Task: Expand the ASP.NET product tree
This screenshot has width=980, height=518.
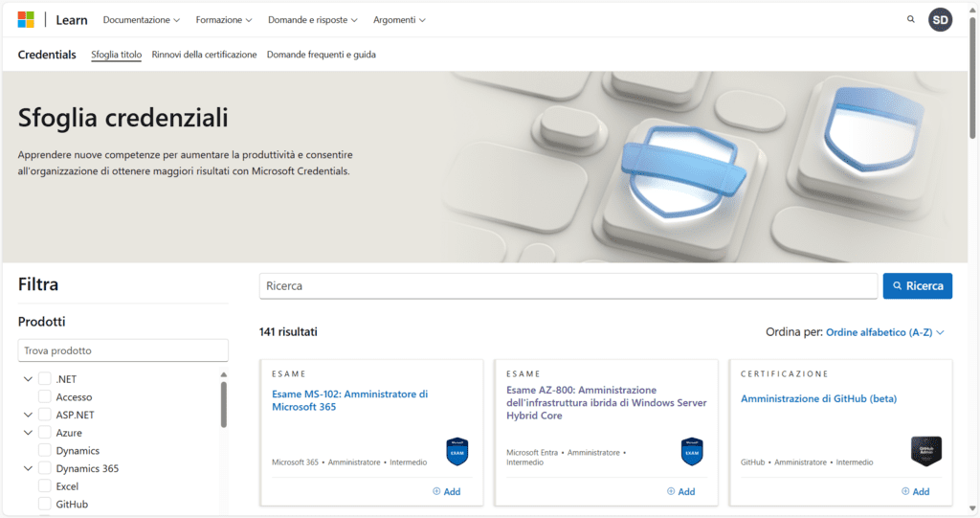Action: (28, 415)
